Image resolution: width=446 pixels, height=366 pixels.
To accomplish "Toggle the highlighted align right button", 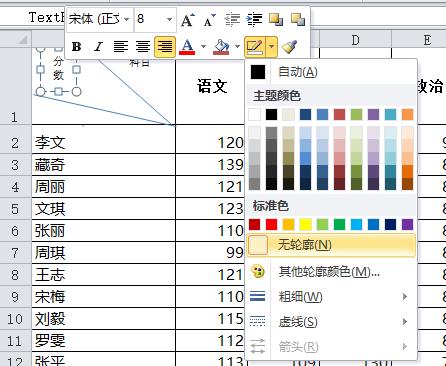I will pyautogui.click(x=165, y=47).
